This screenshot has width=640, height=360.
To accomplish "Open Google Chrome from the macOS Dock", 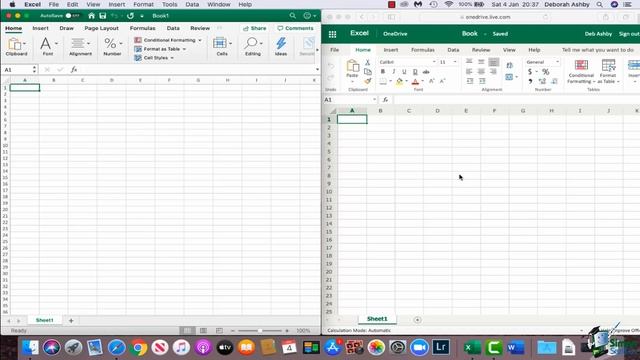I will click(138, 348).
